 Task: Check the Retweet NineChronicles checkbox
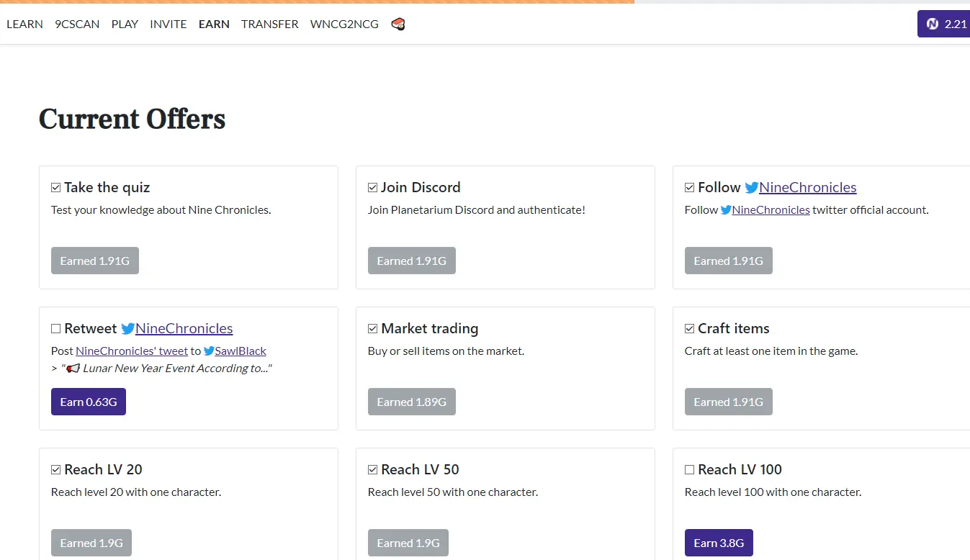tap(55, 329)
